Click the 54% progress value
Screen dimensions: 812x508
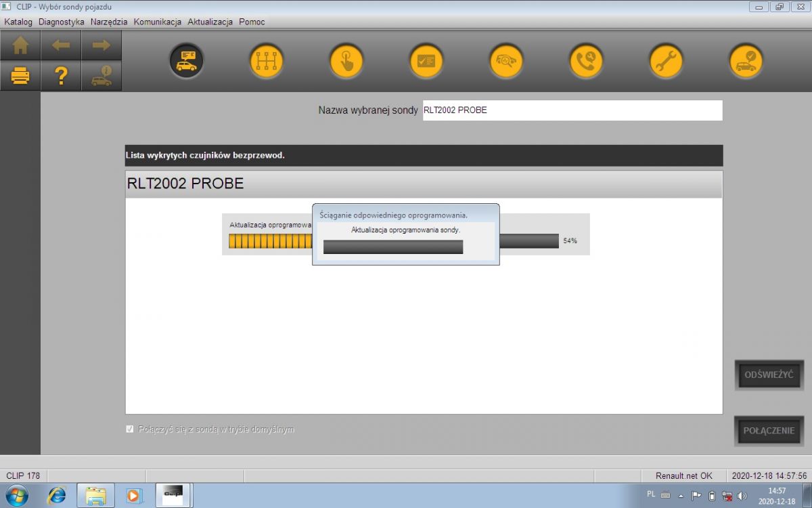(x=570, y=241)
